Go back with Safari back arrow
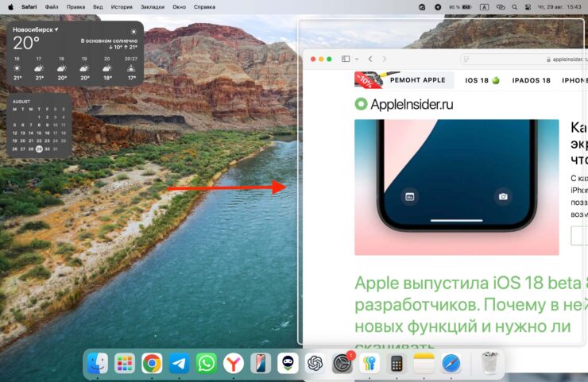The image size is (588, 382). point(370,59)
